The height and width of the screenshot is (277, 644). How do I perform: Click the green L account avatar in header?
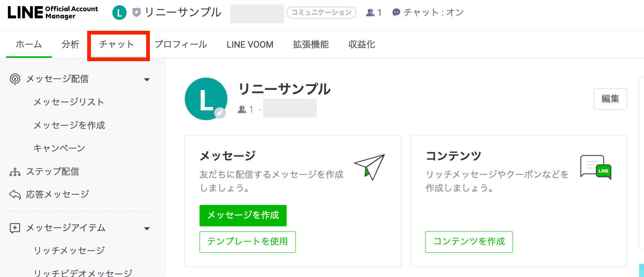click(x=119, y=13)
